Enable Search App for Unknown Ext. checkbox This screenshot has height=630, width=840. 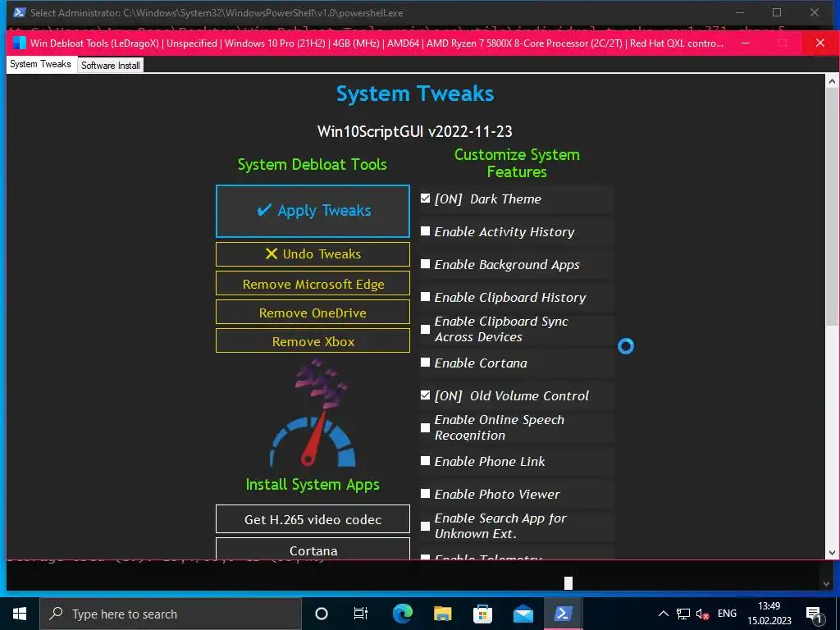[426, 526]
